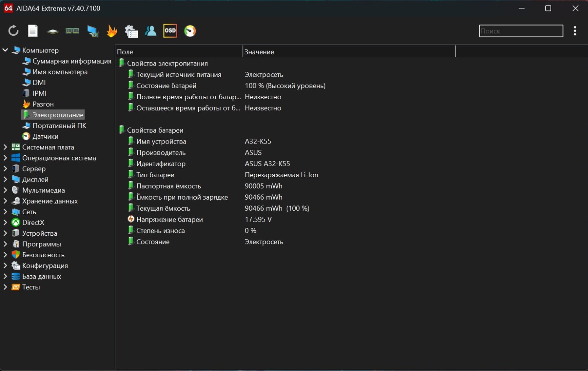Image resolution: width=588 pixels, height=371 pixels.
Task: Click the user contact toolbar icon
Action: (x=151, y=31)
